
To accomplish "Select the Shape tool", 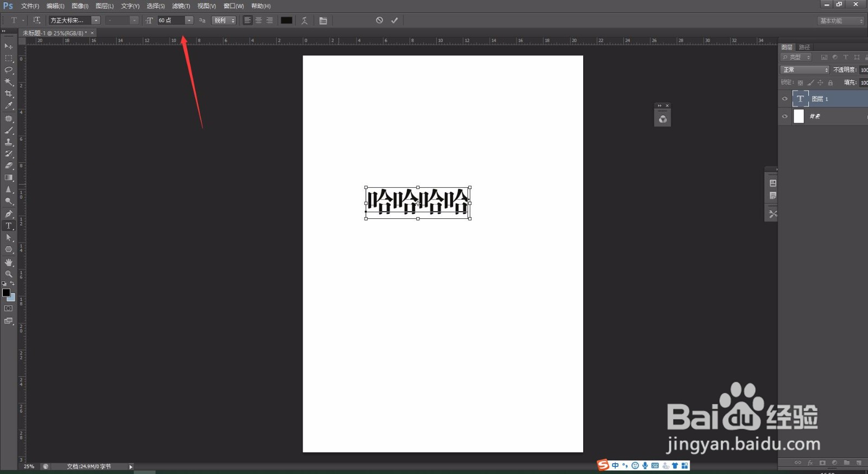I will pos(9,250).
